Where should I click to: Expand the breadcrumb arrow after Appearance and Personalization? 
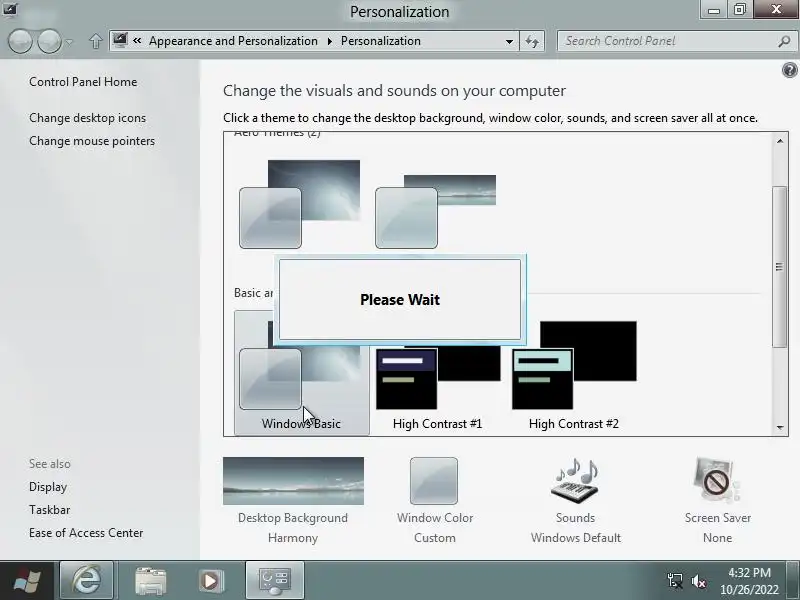(x=330, y=41)
